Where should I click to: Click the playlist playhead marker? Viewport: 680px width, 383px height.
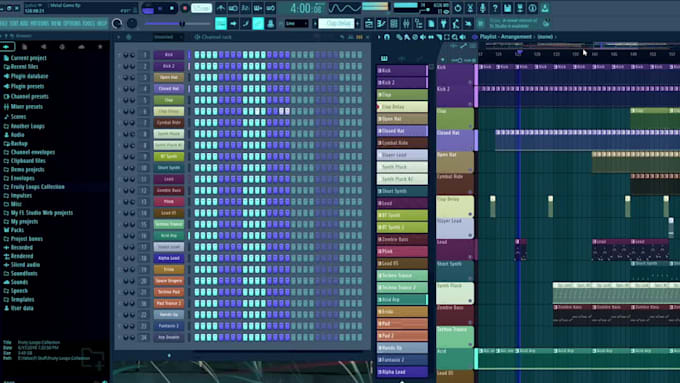519,53
